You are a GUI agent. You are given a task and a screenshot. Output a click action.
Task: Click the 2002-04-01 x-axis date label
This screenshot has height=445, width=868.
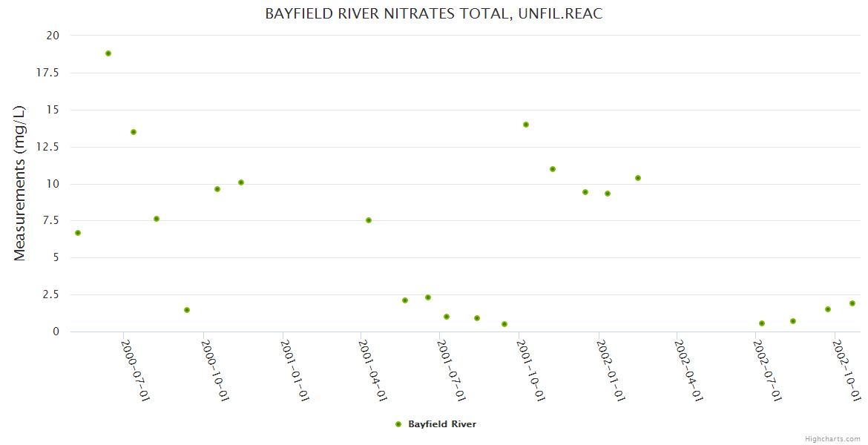coord(689,369)
